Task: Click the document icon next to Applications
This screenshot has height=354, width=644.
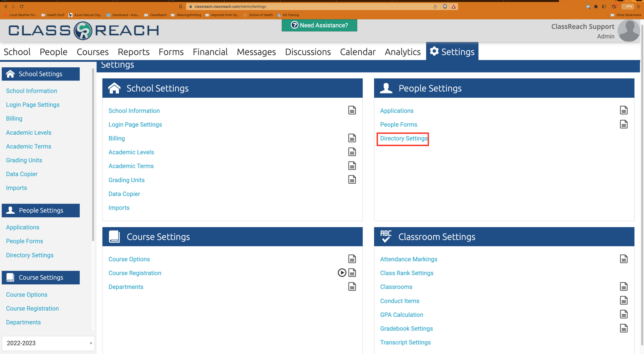Action: coord(624,110)
